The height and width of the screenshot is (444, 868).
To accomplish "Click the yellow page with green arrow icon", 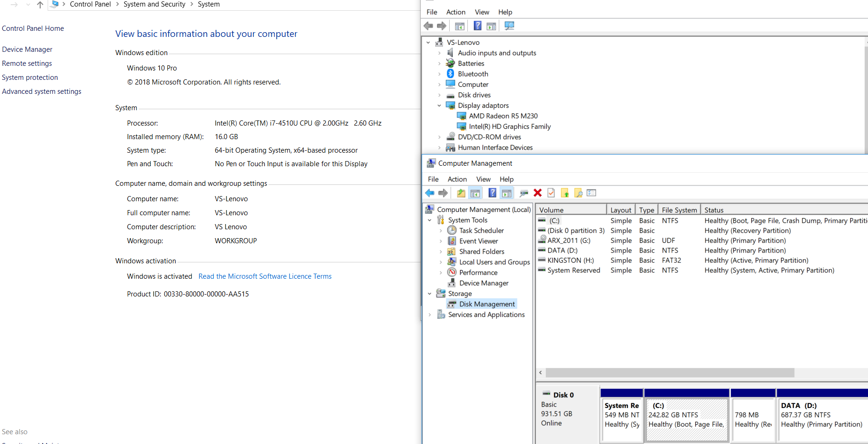I will (x=565, y=193).
